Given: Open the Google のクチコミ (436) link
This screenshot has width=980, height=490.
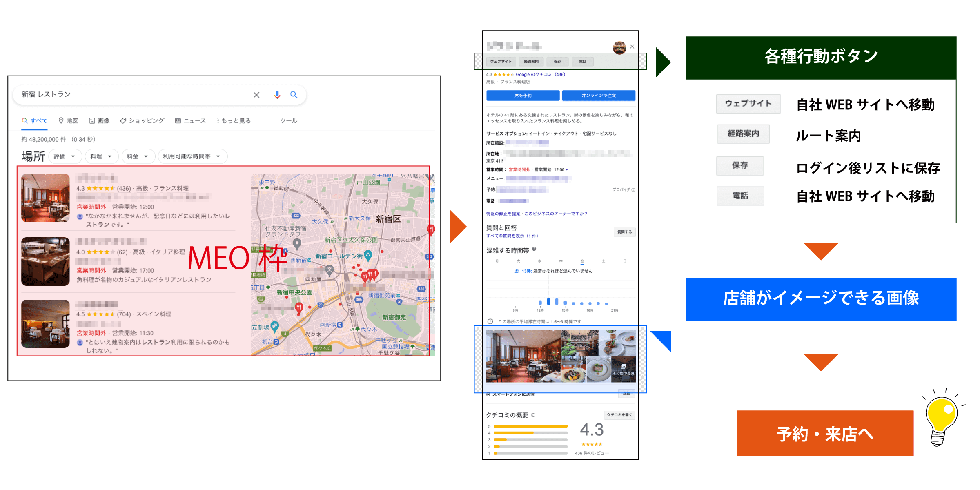Looking at the screenshot, I should 540,75.
